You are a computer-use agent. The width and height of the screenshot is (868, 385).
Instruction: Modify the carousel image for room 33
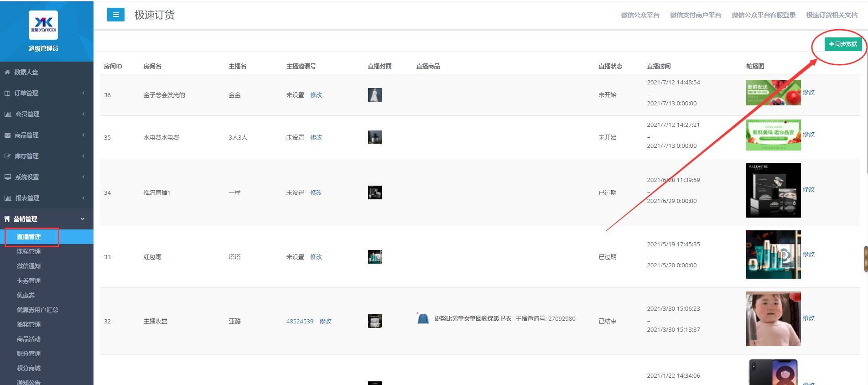pyautogui.click(x=809, y=254)
